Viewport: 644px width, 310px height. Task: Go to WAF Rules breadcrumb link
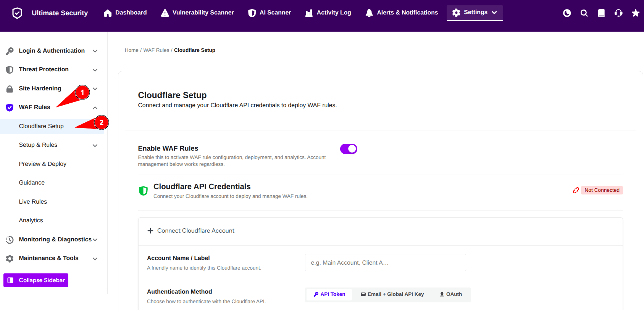coord(156,50)
